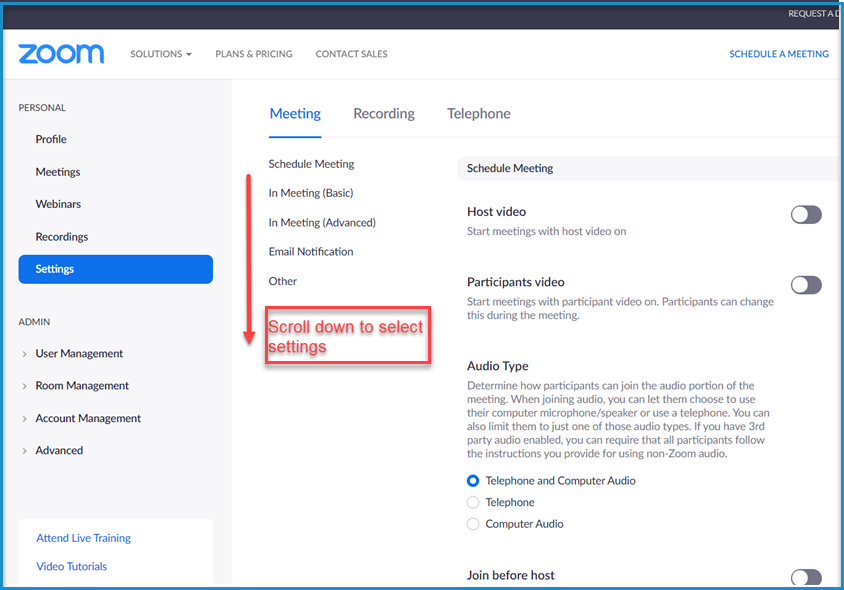
Task: Jump to Other settings section
Action: coord(283,281)
